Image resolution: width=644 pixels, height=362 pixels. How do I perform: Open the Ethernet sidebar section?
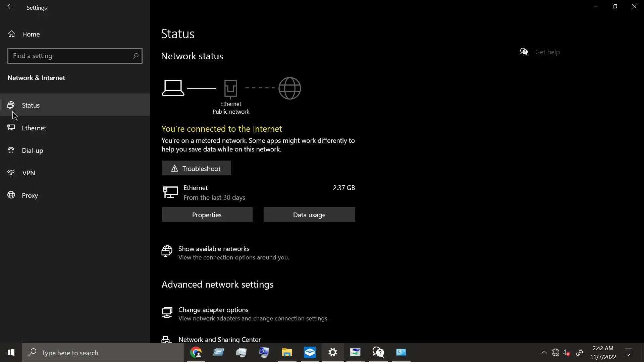pyautogui.click(x=34, y=128)
